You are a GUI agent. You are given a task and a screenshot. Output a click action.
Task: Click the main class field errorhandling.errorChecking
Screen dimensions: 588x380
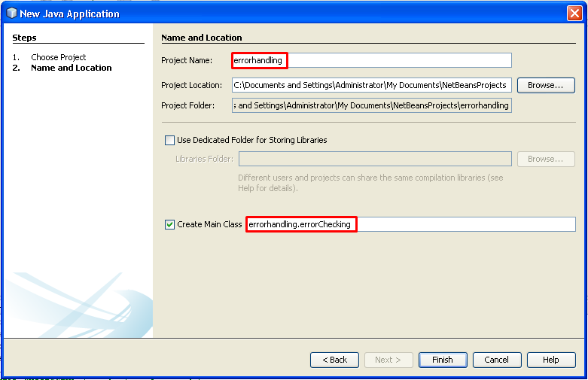click(410, 224)
